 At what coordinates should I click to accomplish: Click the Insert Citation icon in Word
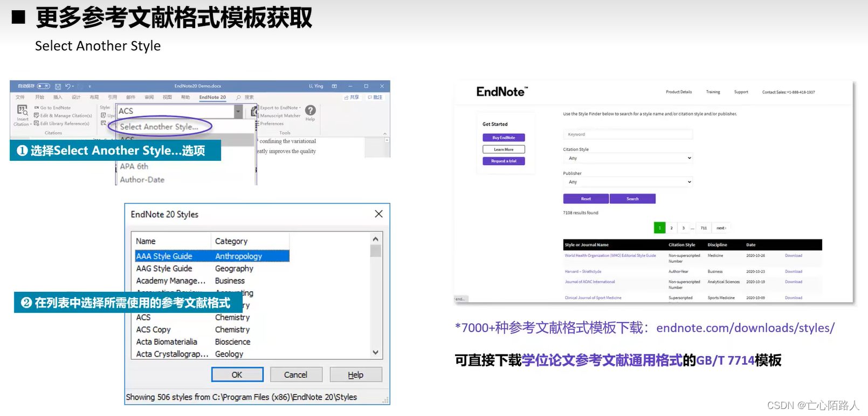[x=22, y=110]
